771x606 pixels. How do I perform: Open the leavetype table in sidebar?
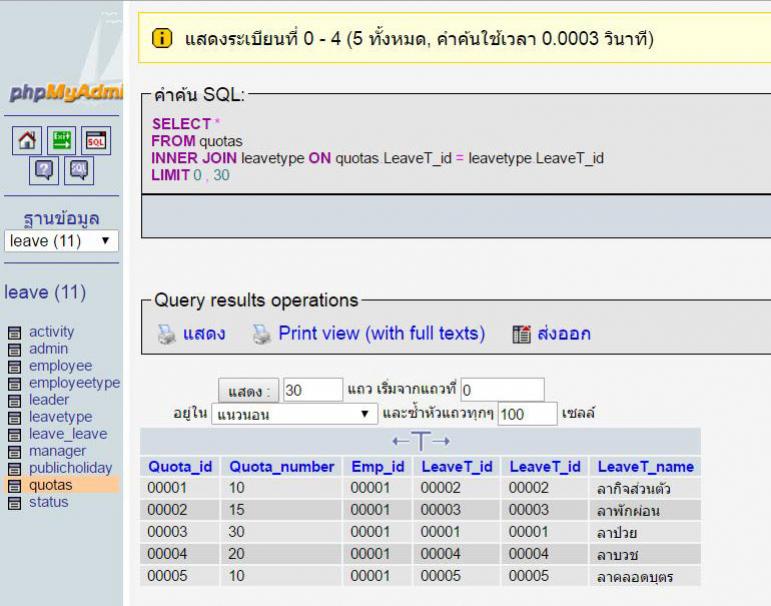click(60, 417)
